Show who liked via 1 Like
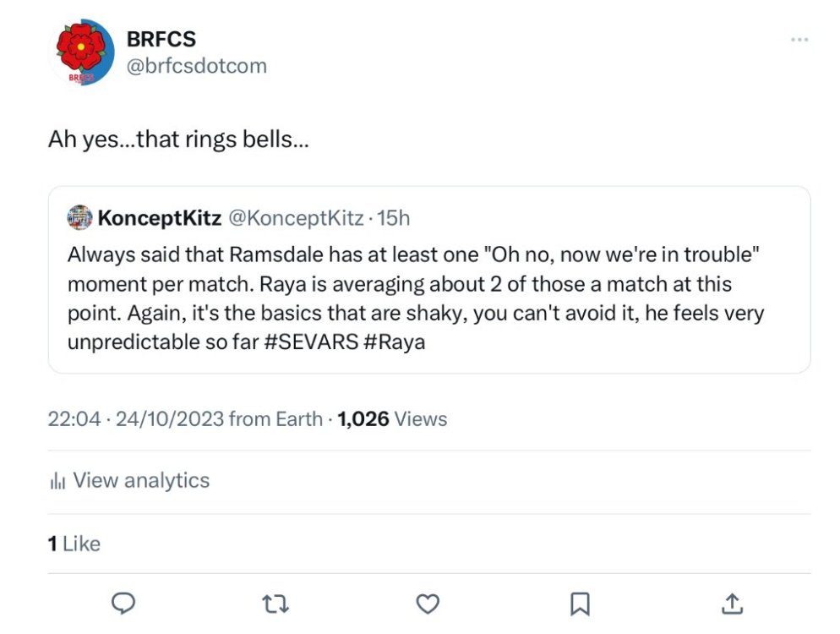This screenshot has height=634, width=840. [x=74, y=544]
